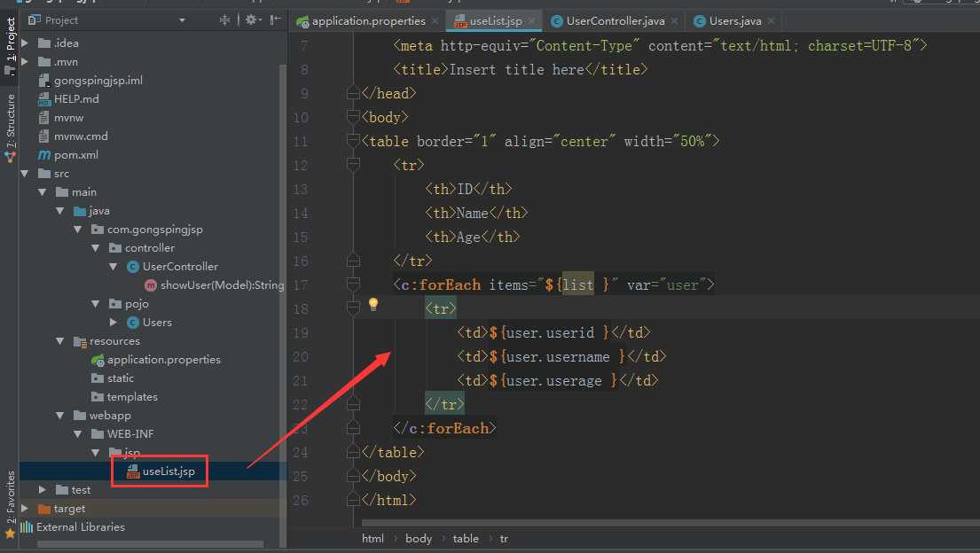Open the Project view dropdown arrow
The height and width of the screenshot is (553, 980).
(x=182, y=20)
